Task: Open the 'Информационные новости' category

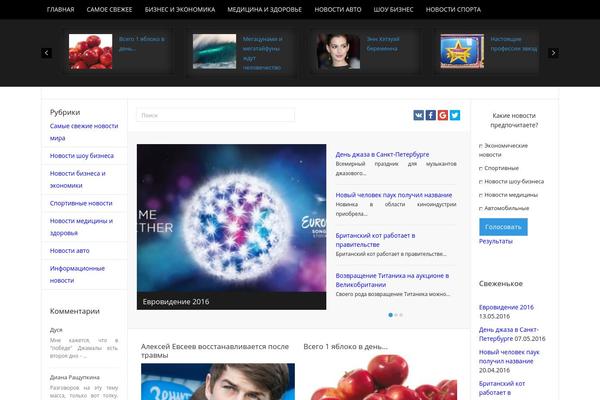Action: pos(77,274)
